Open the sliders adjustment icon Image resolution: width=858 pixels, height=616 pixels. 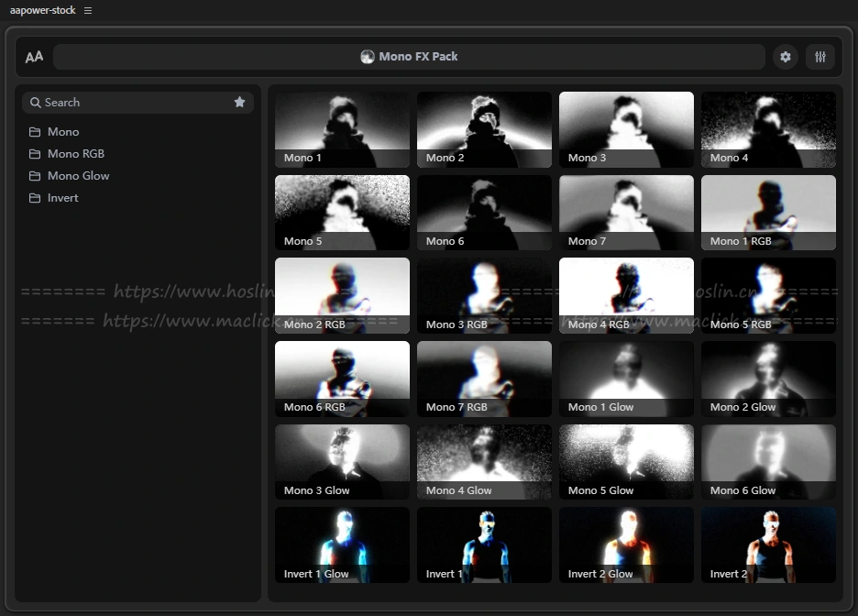820,57
